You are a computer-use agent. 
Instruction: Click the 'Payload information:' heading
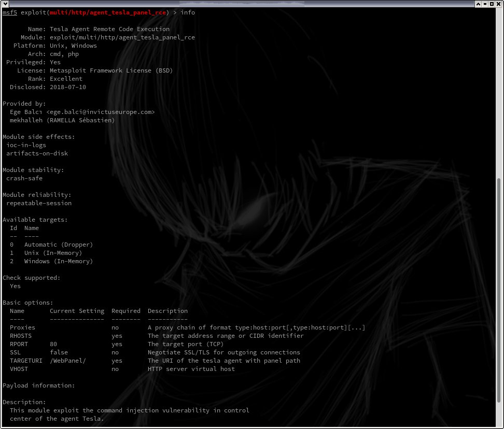pos(38,385)
